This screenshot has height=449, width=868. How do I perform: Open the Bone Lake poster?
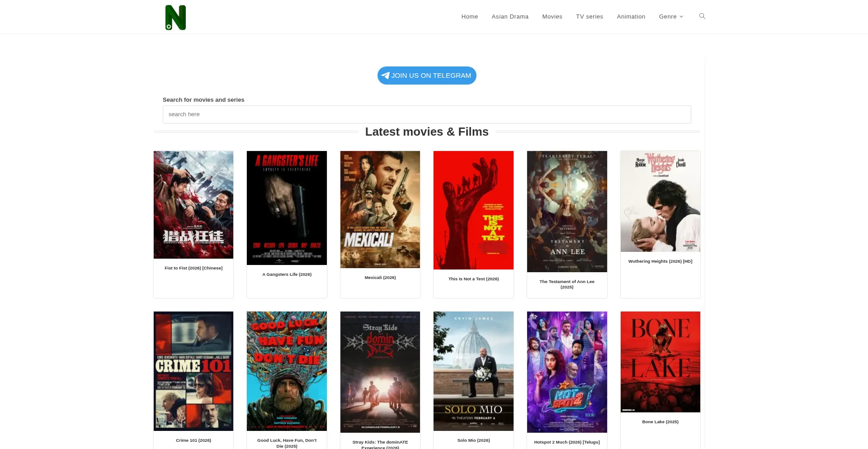coord(660,362)
